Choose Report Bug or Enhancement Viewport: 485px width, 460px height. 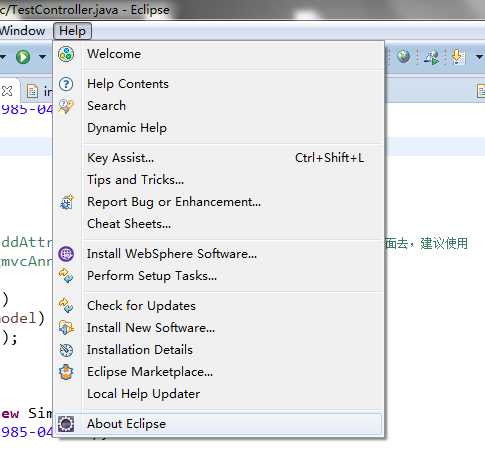[x=218, y=202]
